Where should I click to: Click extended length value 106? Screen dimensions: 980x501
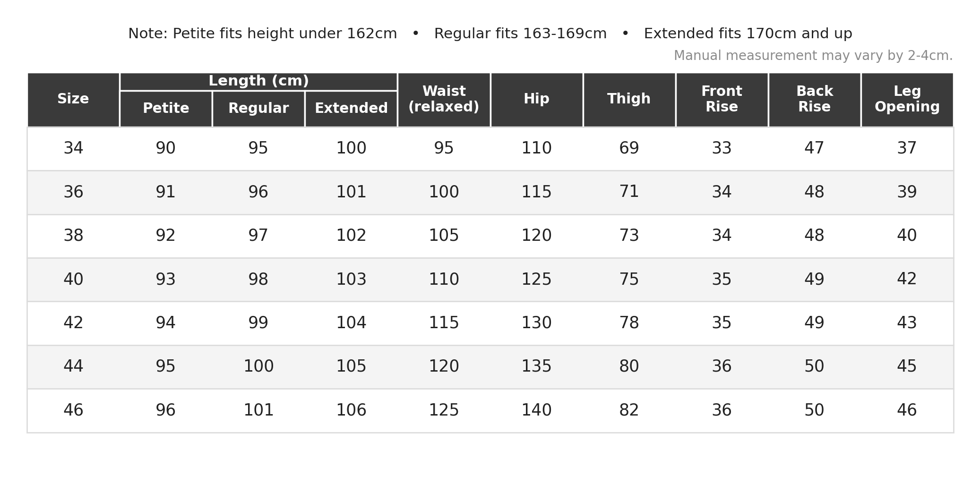pyautogui.click(x=351, y=410)
